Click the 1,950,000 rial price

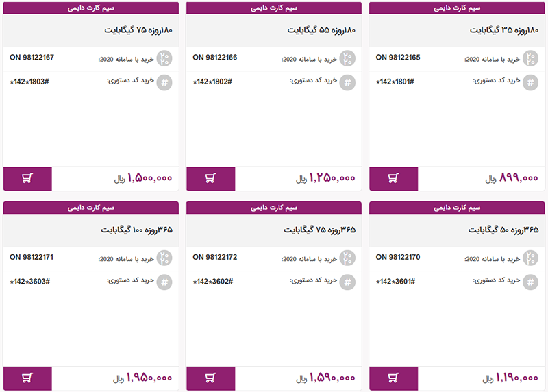coord(142,378)
